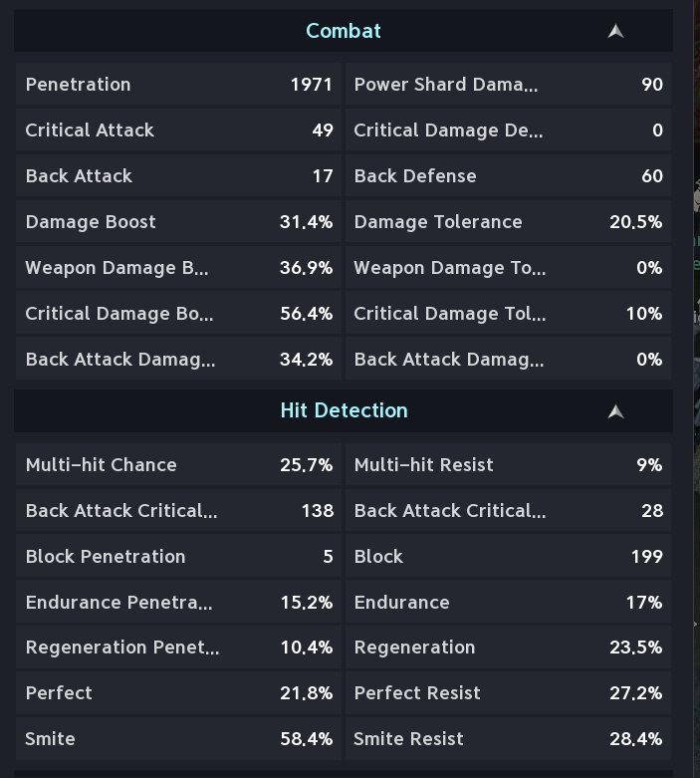Click the Perfect Resist stat row
700x778 pixels.
(x=509, y=693)
